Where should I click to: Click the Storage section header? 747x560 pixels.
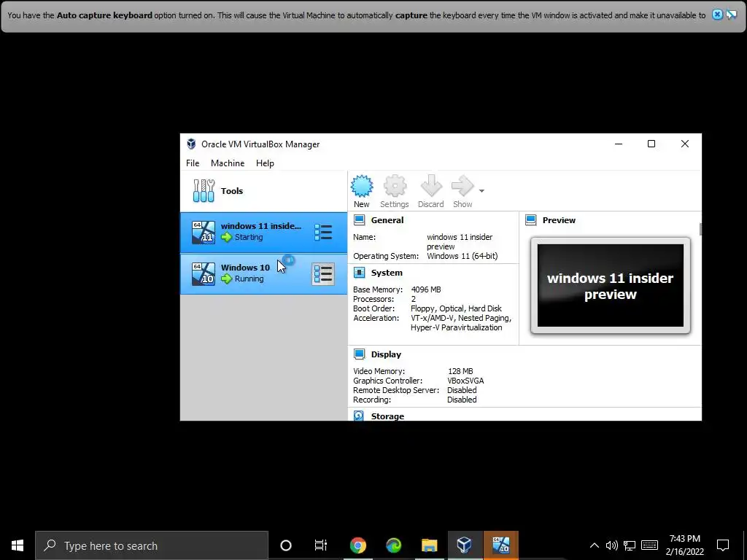(387, 416)
